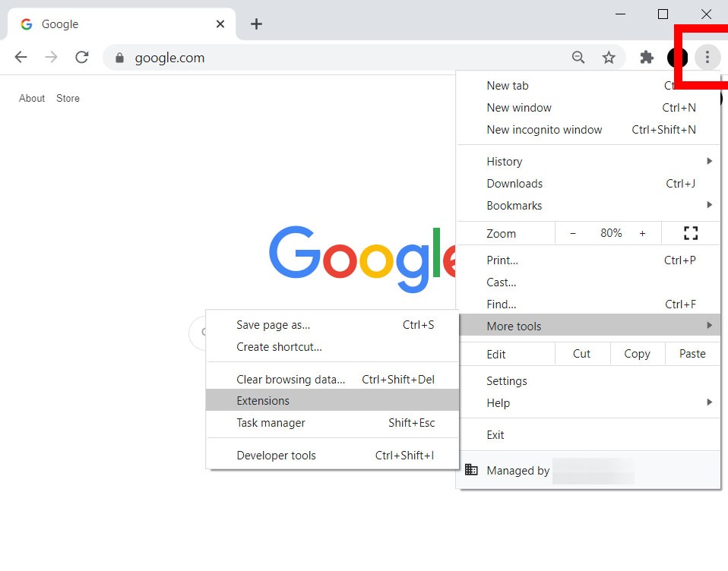The height and width of the screenshot is (571, 728).
Task: Choose Save page as...
Action: click(272, 324)
